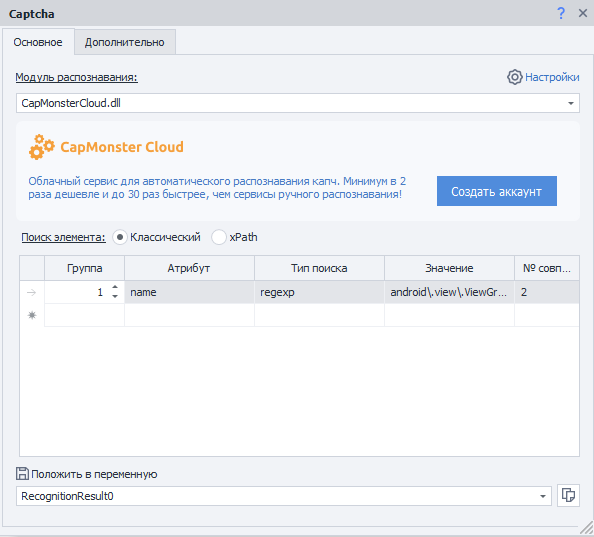Click the Поиск элемента label
594x537 pixels.
click(x=63, y=237)
